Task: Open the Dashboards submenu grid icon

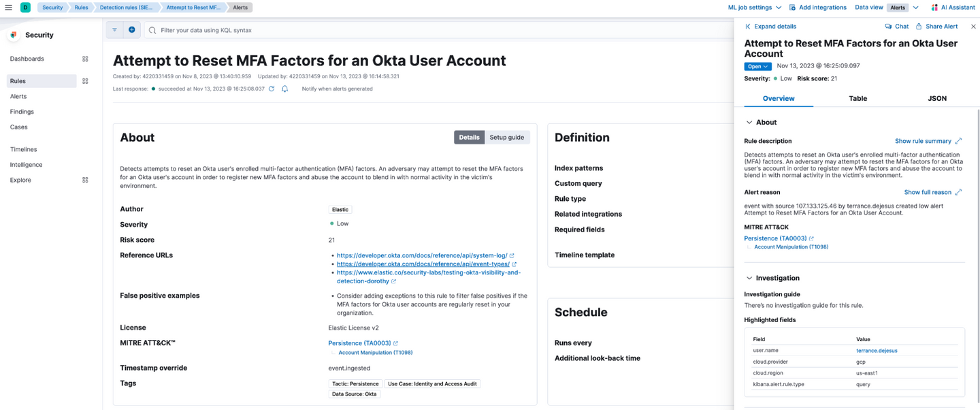Action: point(85,59)
